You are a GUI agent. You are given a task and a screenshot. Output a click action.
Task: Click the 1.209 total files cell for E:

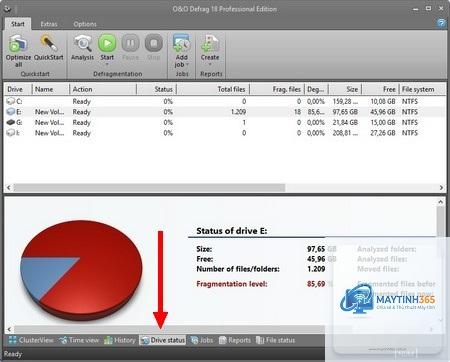tap(238, 112)
